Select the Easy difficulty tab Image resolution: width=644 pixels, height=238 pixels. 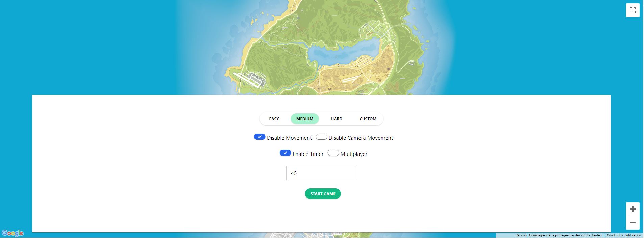click(x=274, y=119)
